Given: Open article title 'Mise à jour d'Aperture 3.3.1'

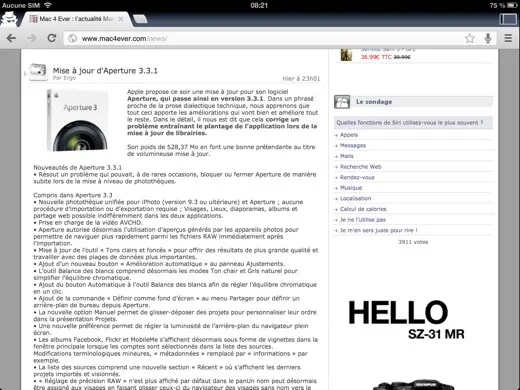Looking at the screenshot, I should click(105, 71).
